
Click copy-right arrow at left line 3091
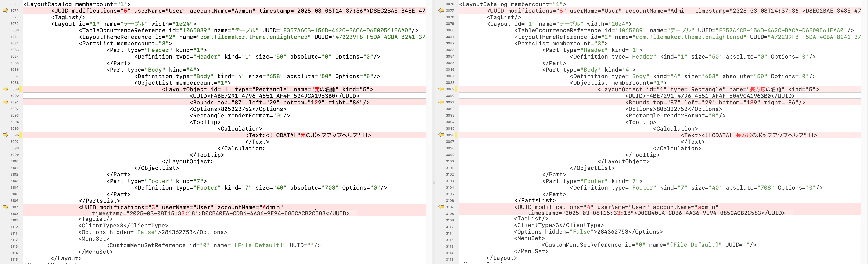[x=5, y=102]
